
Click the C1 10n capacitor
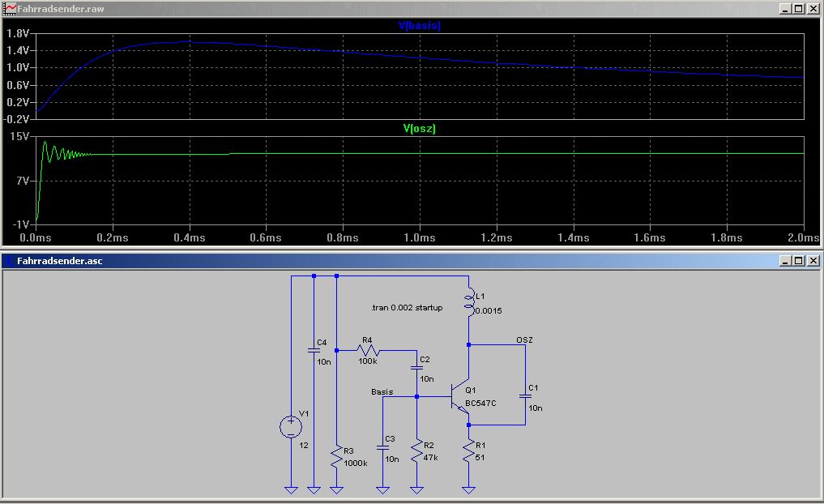(x=525, y=397)
